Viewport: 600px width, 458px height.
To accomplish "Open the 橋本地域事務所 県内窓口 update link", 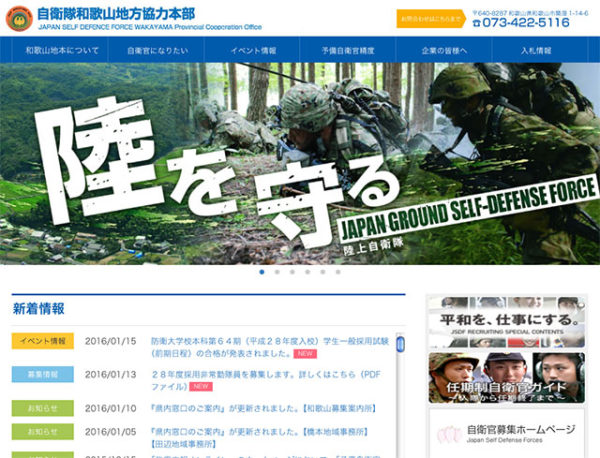I will tap(260, 438).
